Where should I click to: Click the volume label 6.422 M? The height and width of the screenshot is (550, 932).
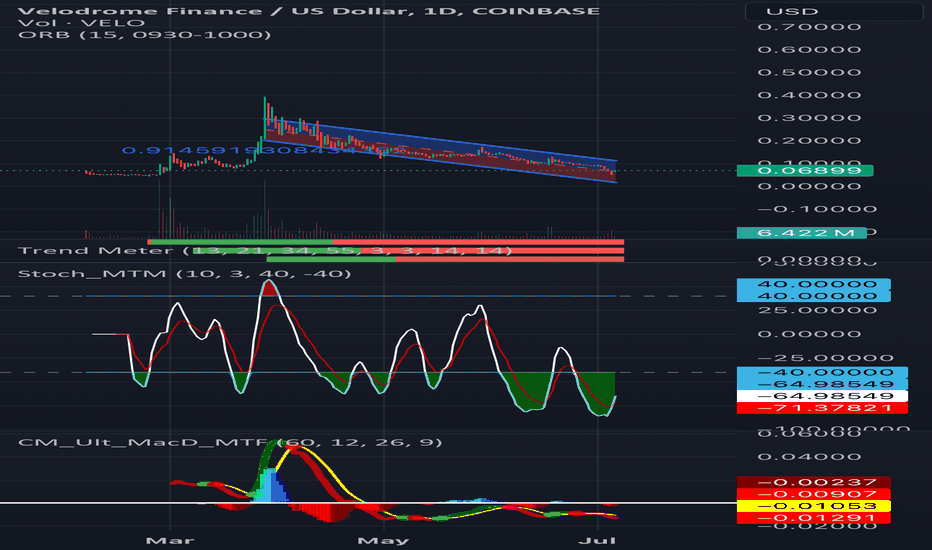click(x=801, y=232)
